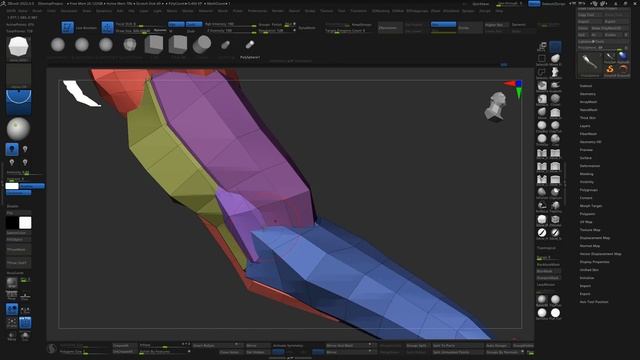Select the Flat Color white sphere material
Screen dimensions: 640x360
pyautogui.click(x=555, y=313)
